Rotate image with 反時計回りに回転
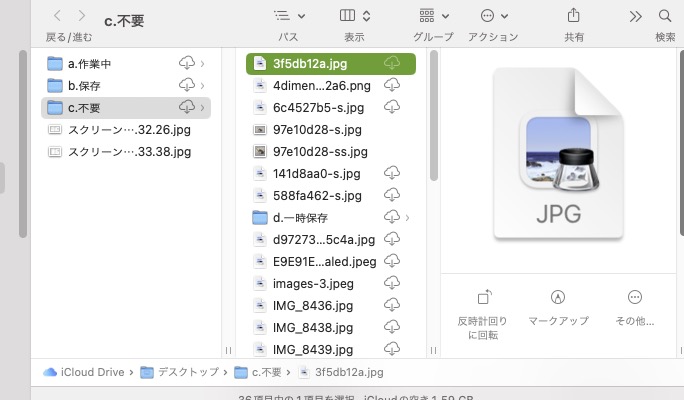Viewport: 684px width, 400px height. (x=482, y=315)
